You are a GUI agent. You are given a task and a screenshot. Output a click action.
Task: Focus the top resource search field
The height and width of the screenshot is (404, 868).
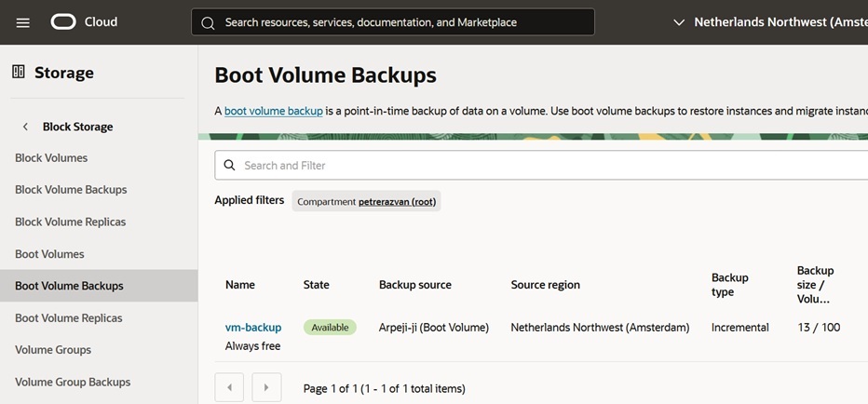point(393,22)
